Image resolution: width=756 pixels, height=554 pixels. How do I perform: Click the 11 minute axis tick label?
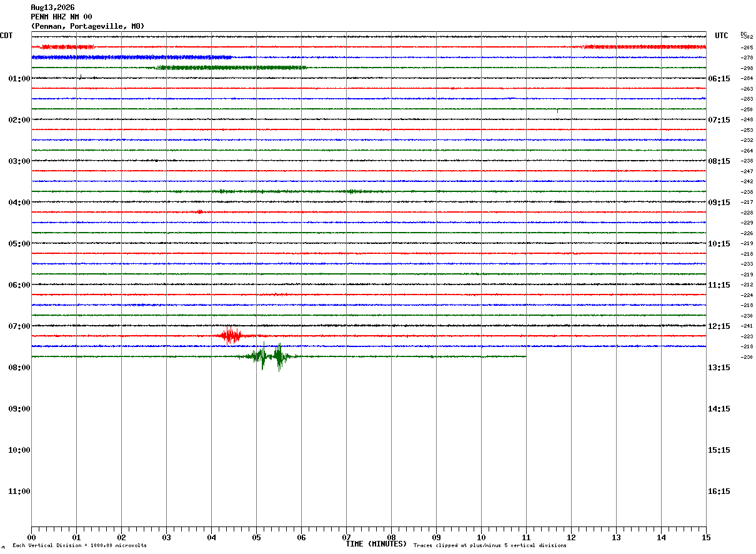point(526,537)
